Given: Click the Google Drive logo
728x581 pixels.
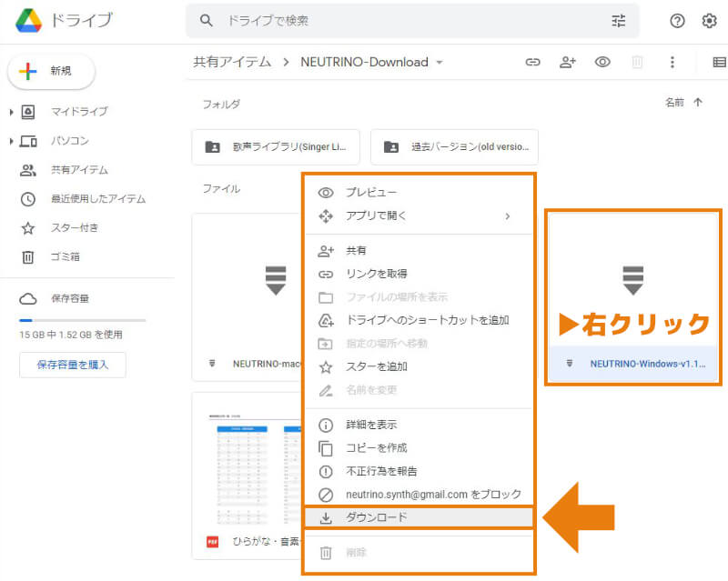Looking at the screenshot, I should pyautogui.click(x=28, y=20).
